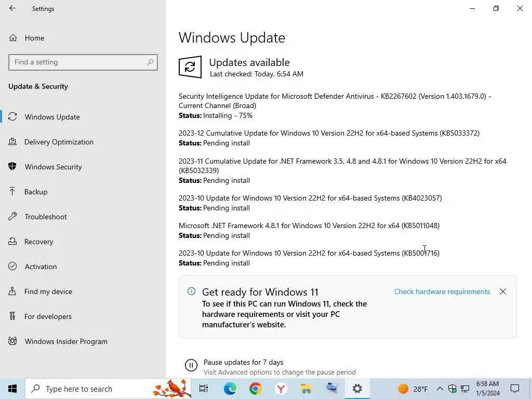Click Last checked: Today, 6:54 AM text
Image resolution: width=532 pixels, height=399 pixels.
pos(257,74)
